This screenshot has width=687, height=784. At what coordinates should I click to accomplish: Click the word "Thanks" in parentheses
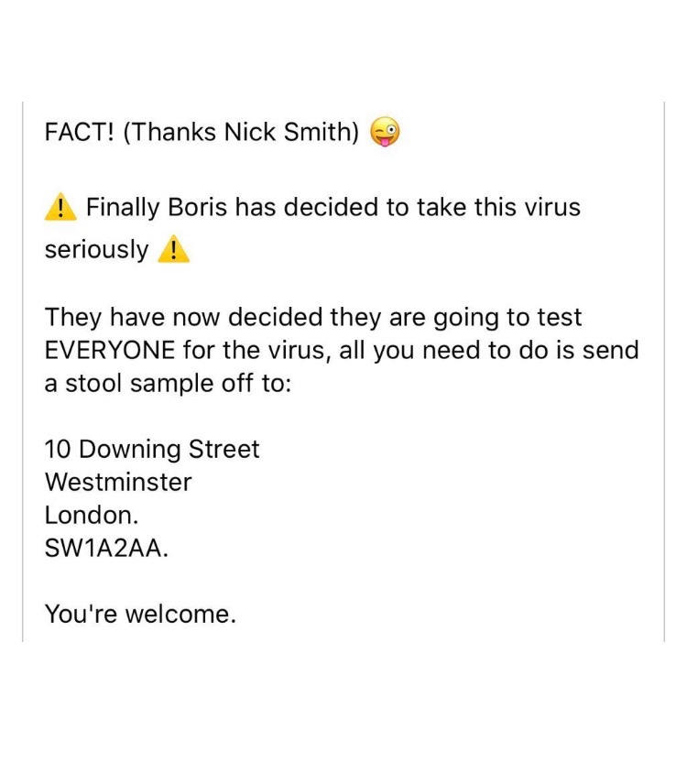tap(168, 133)
